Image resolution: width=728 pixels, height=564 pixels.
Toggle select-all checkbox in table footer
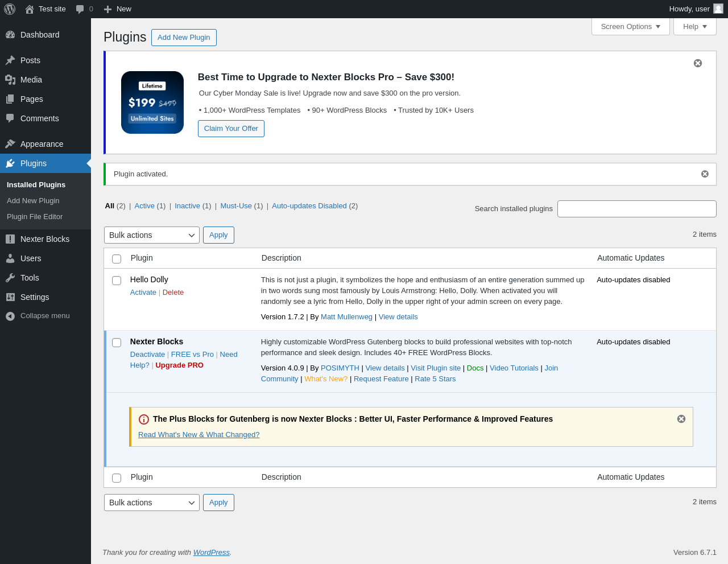(x=117, y=478)
